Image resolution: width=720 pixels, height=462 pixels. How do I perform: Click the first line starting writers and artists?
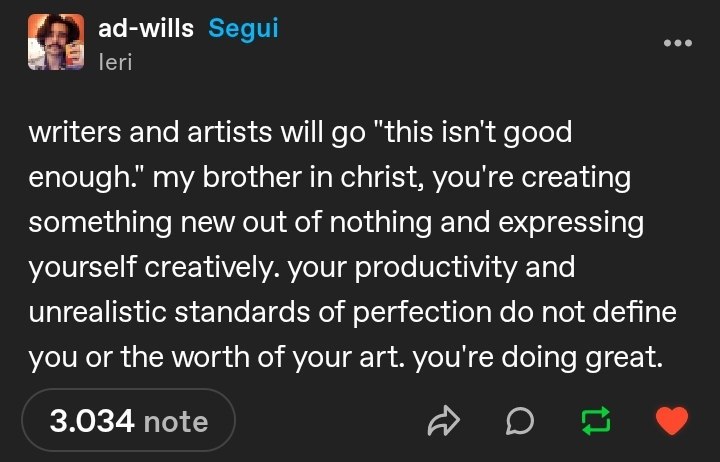coord(300,133)
